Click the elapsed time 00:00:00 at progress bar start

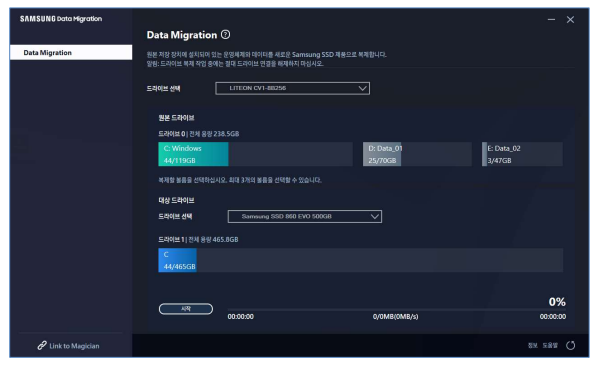(x=241, y=317)
